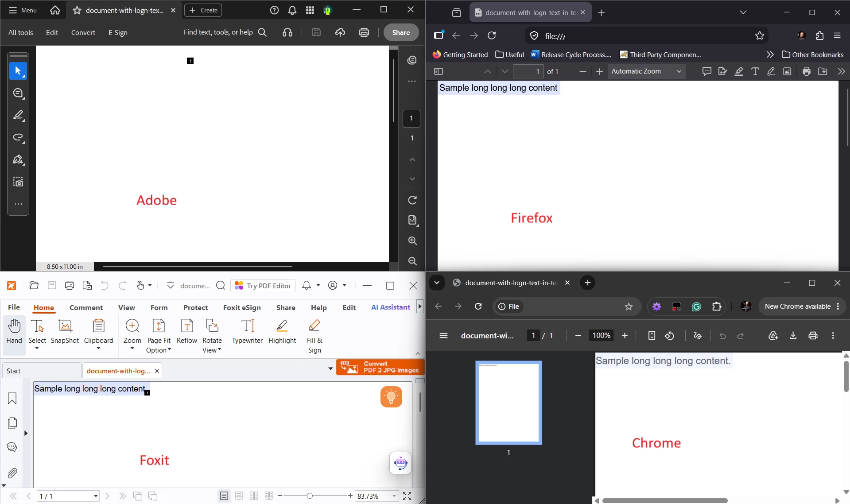Expand Foxit Zoom dropdown arrow

coord(132,349)
